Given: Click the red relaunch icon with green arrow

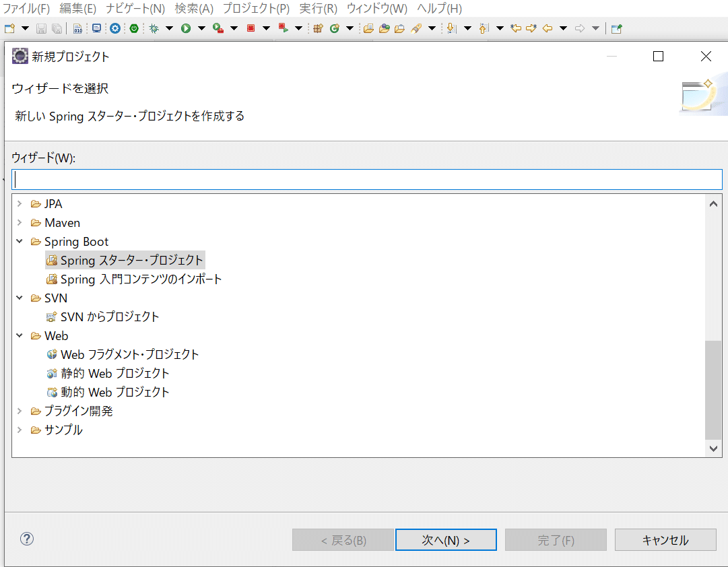Looking at the screenshot, I should (x=284, y=28).
